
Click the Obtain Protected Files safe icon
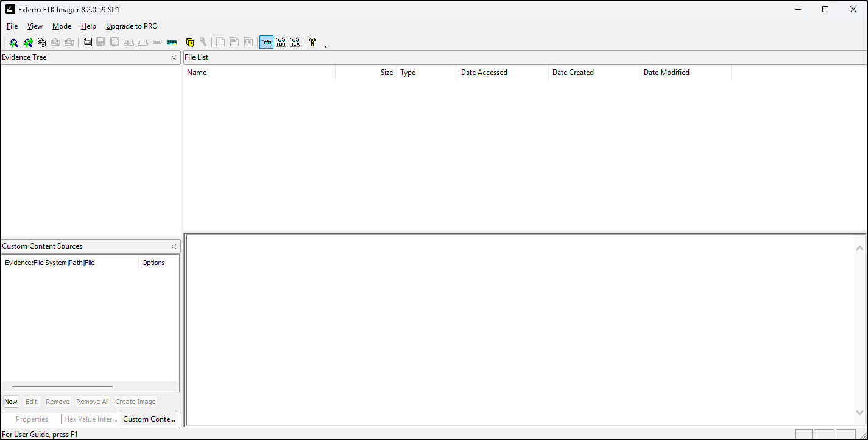[190, 42]
